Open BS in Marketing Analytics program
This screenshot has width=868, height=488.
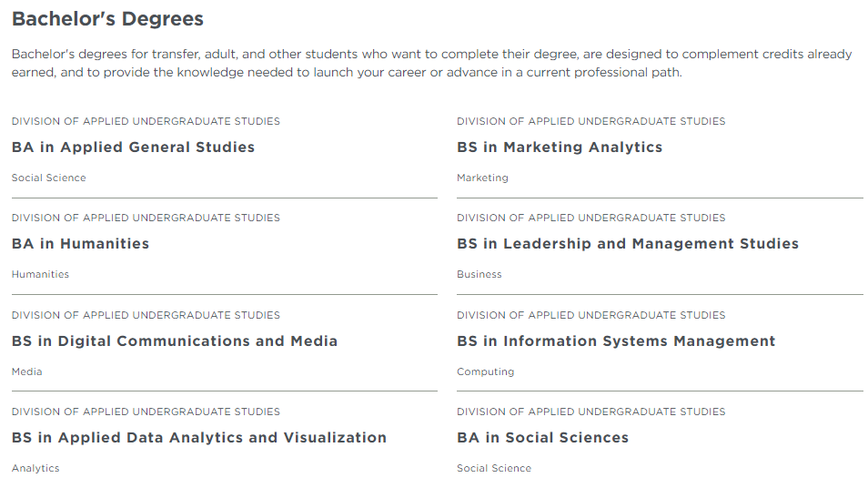(x=560, y=147)
